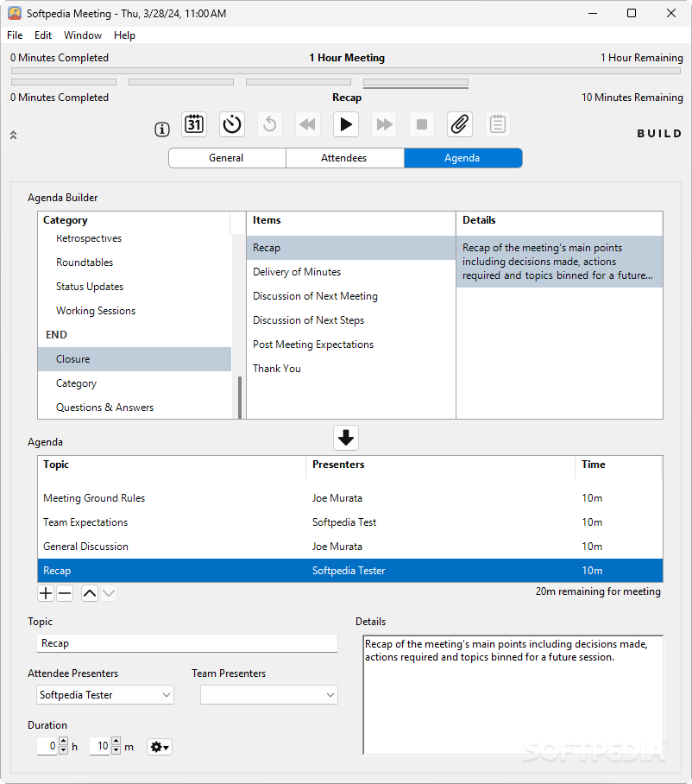
Task: Decrease the duration minutes value
Action: [116, 750]
